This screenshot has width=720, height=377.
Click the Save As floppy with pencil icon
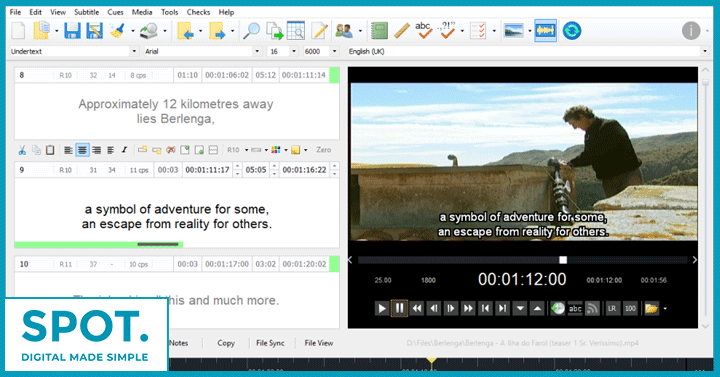(95, 31)
